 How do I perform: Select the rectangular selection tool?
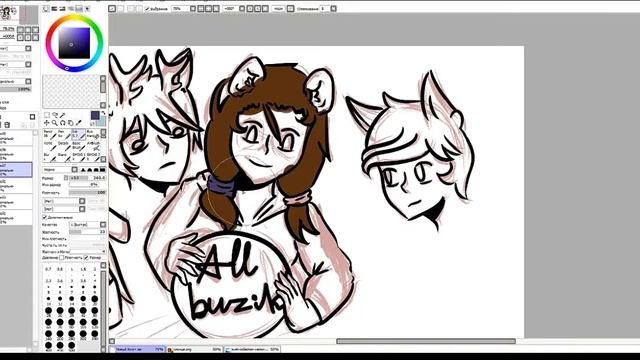pyautogui.click(x=47, y=115)
